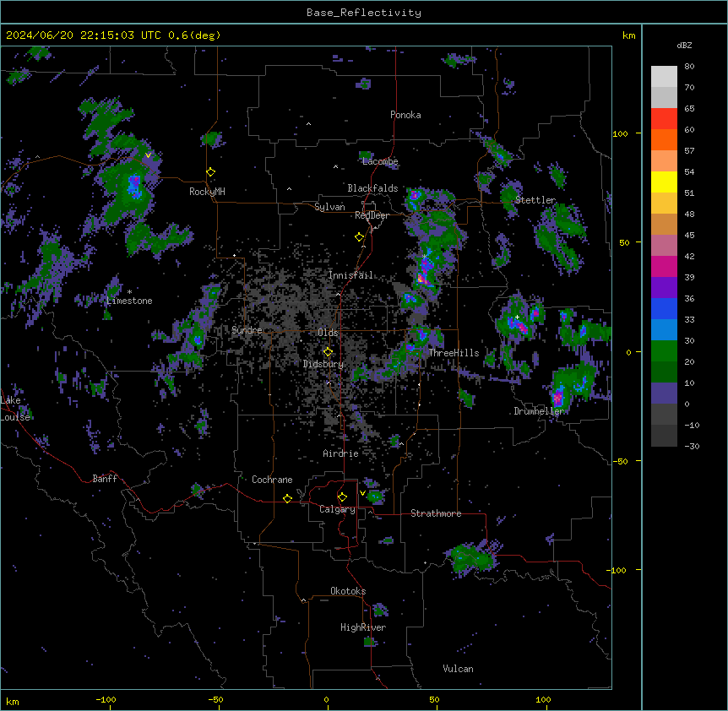Click the Louise label near the map's left edge
This screenshot has width=728, height=711.
tap(15, 417)
